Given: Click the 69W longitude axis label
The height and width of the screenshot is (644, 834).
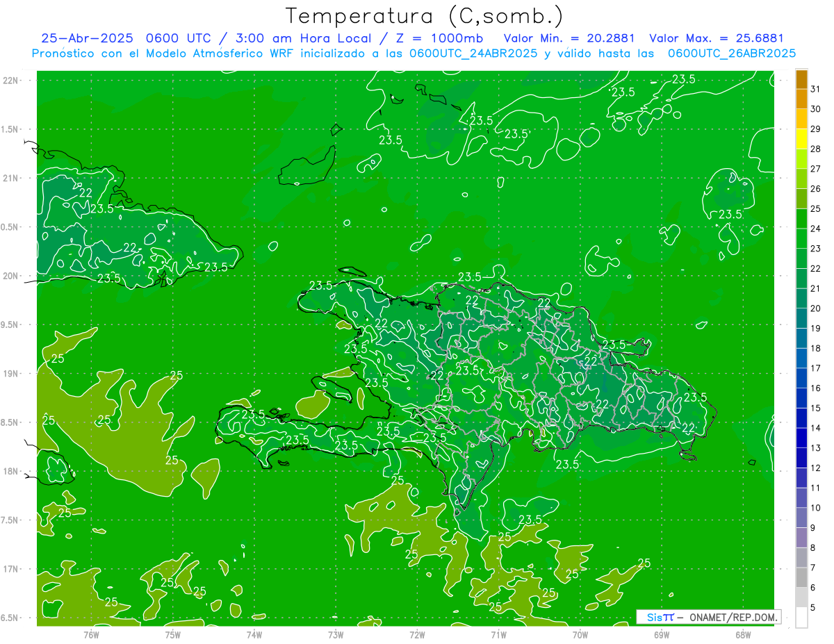Looking at the screenshot, I should coord(662,634).
